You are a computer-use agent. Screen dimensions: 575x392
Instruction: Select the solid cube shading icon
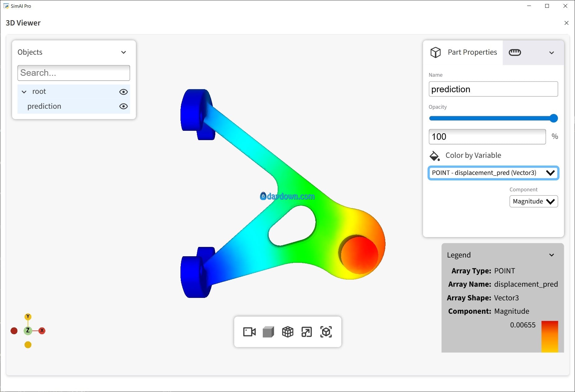click(x=268, y=332)
